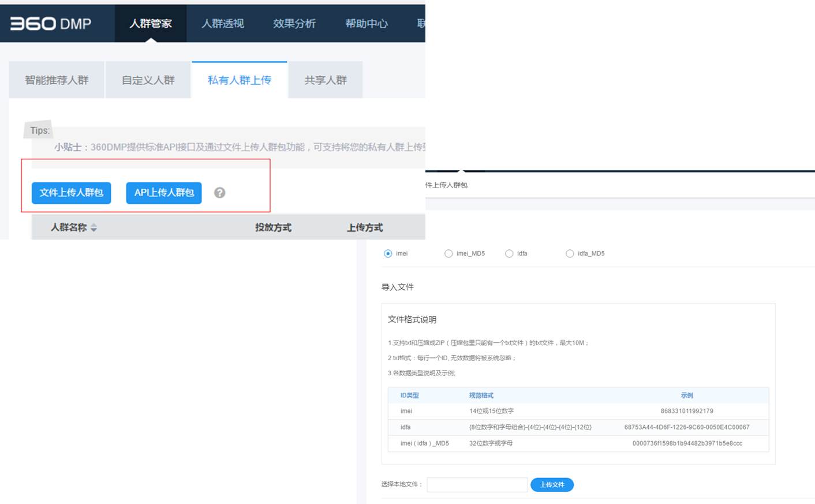Click the question mark help icon
Image resolution: width=815 pixels, height=504 pixels.
pyautogui.click(x=219, y=193)
